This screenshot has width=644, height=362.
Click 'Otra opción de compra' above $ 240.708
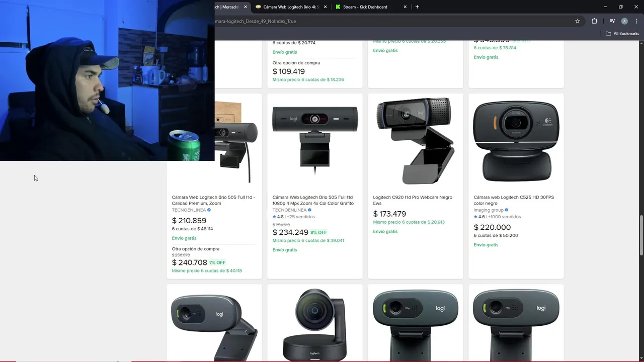pyautogui.click(x=195, y=249)
